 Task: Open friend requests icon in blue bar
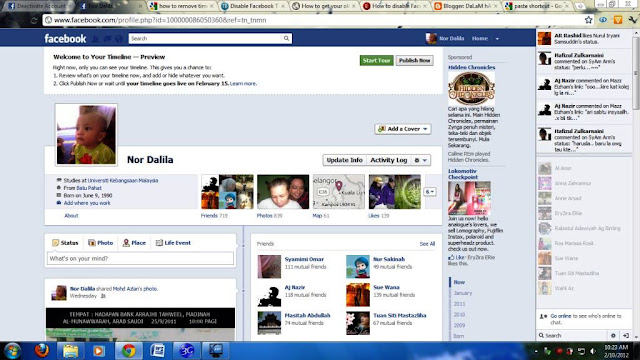95,39
